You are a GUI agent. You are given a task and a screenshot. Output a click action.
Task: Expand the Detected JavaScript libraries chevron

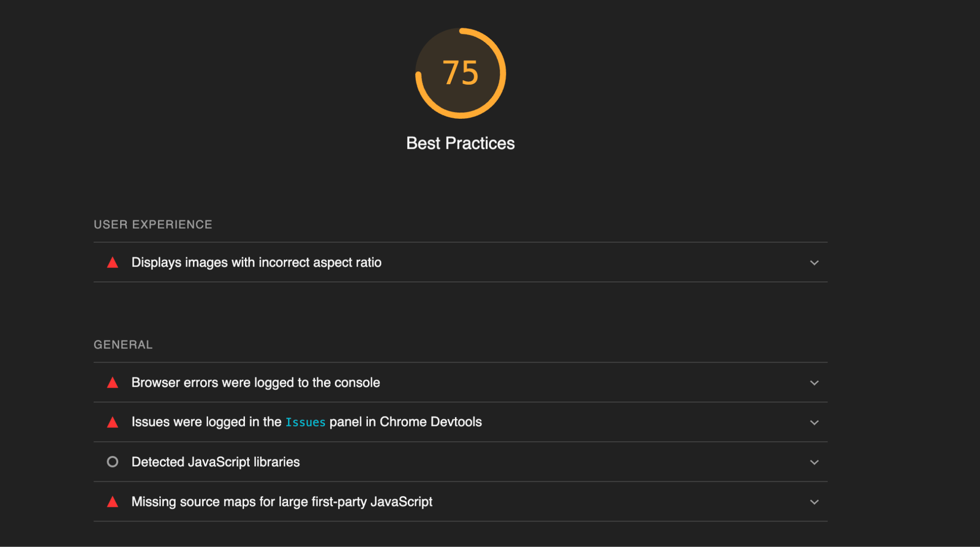coord(814,462)
